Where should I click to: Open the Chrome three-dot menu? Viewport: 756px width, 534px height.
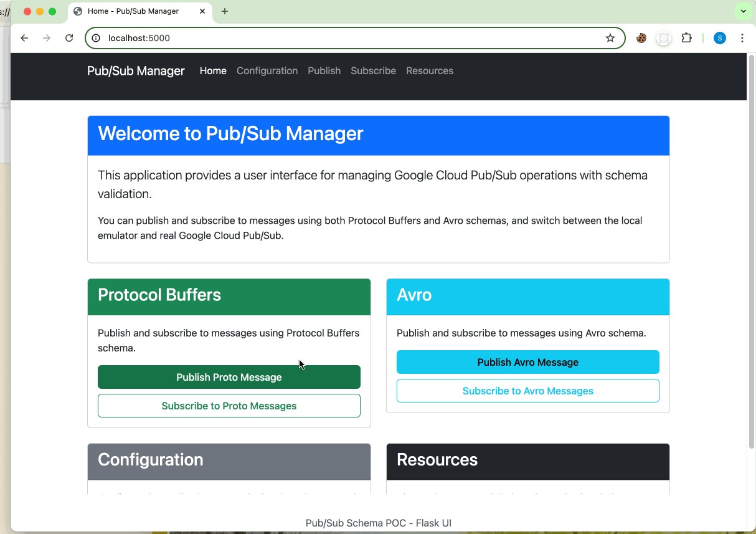click(742, 38)
